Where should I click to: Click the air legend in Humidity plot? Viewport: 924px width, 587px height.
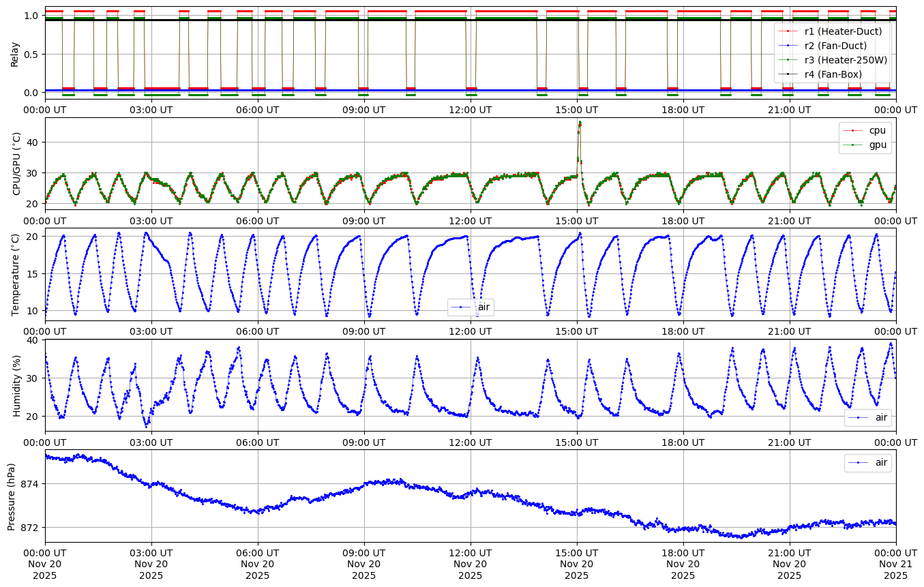point(867,417)
